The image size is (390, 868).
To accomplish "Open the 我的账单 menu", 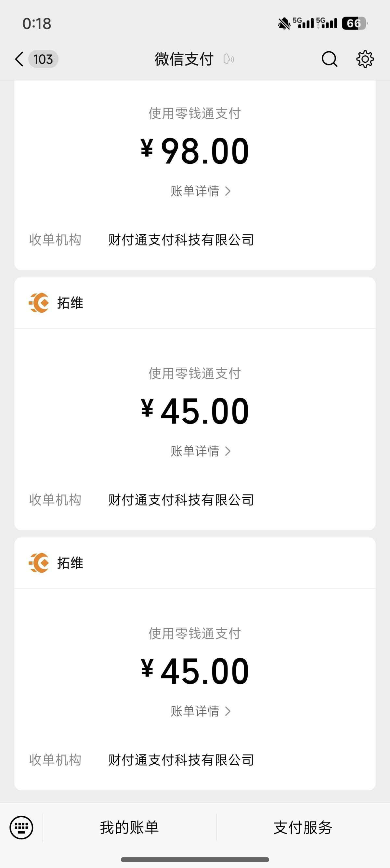I will [x=129, y=827].
